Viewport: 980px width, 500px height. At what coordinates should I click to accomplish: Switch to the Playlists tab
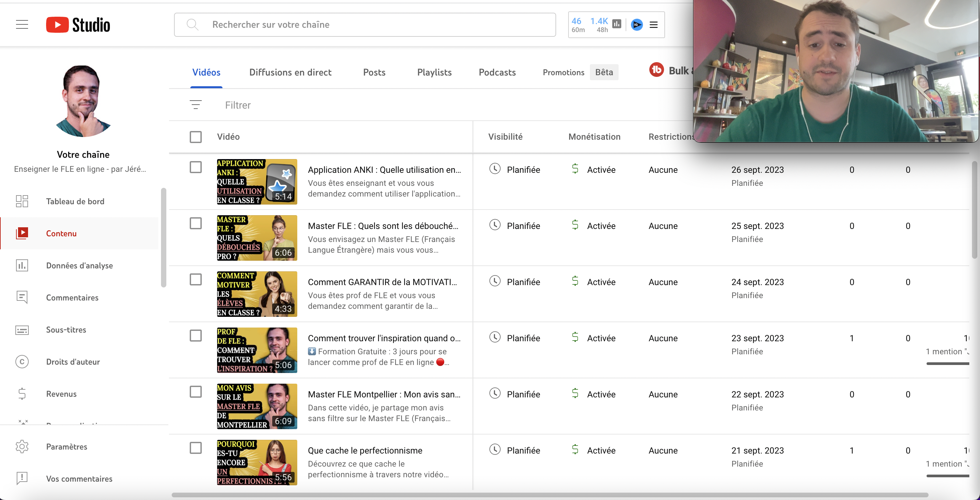(434, 72)
